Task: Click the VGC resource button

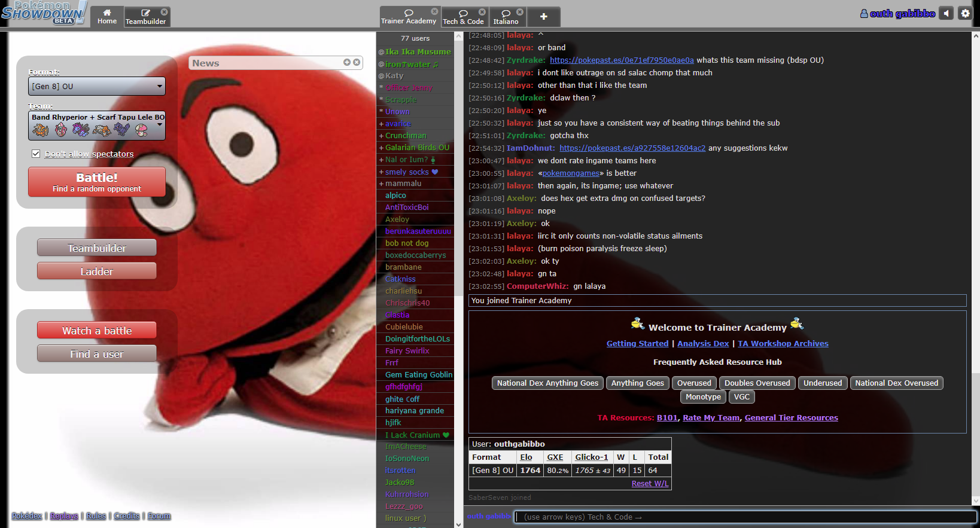Action: (x=742, y=396)
